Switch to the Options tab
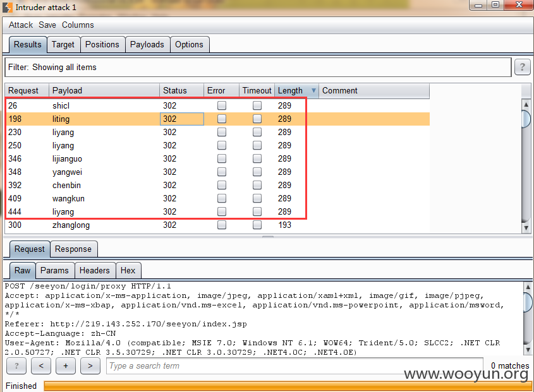The image size is (534, 392). 189,45
